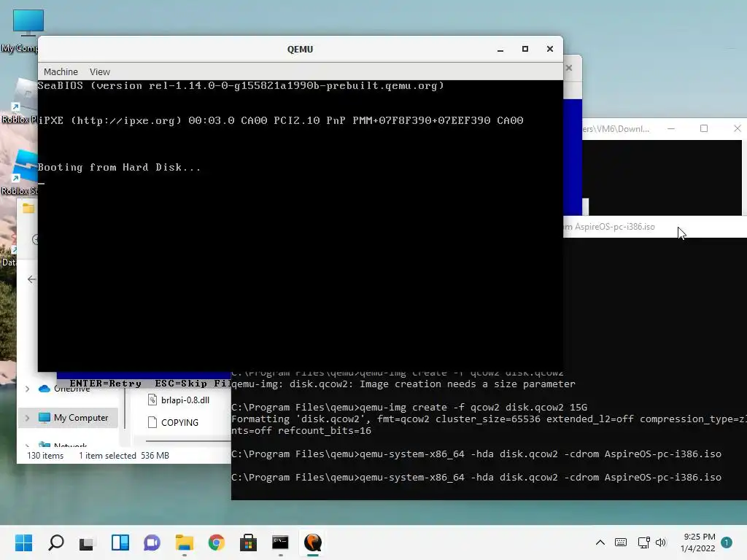Click the COPYING file icon
The width and height of the screenshot is (747, 560).
click(152, 422)
